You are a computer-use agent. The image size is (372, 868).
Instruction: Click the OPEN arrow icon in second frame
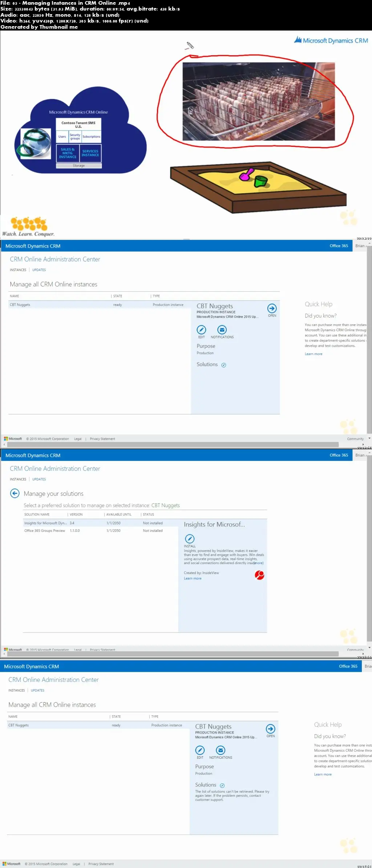click(x=272, y=308)
